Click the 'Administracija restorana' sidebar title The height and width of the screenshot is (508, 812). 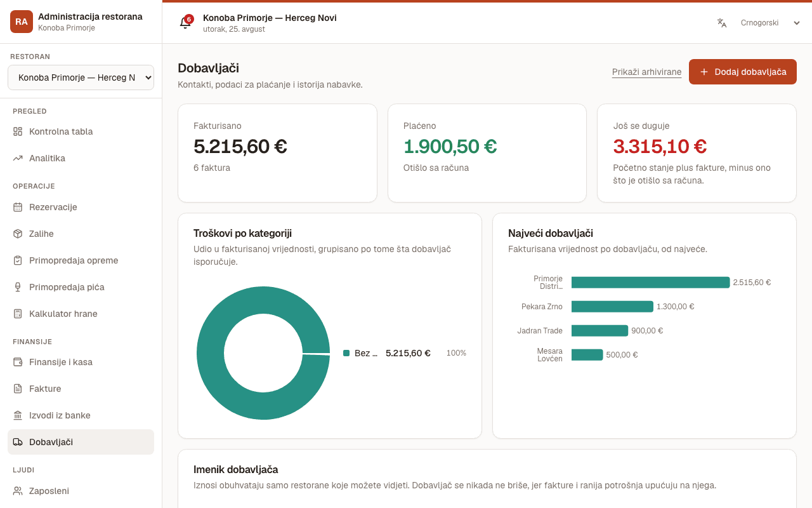pos(90,17)
